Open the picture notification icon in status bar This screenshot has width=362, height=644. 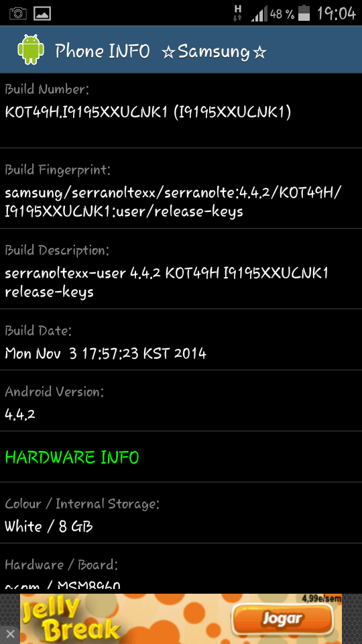(42, 13)
